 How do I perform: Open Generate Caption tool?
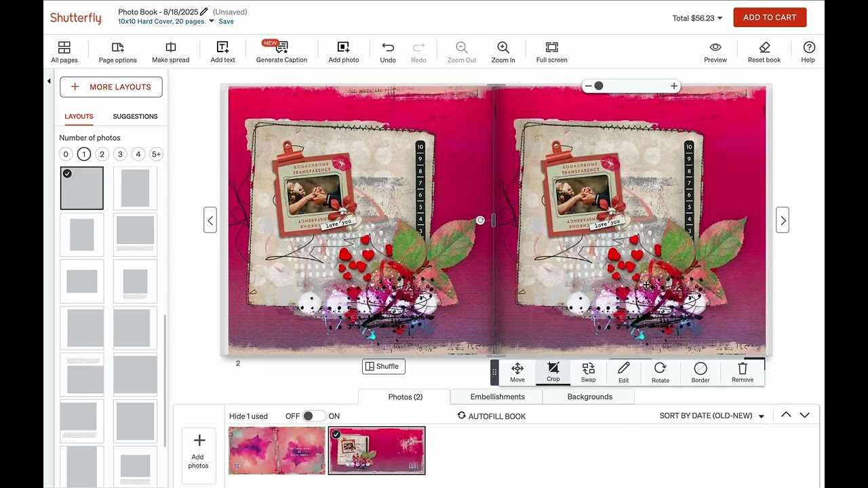(281, 52)
